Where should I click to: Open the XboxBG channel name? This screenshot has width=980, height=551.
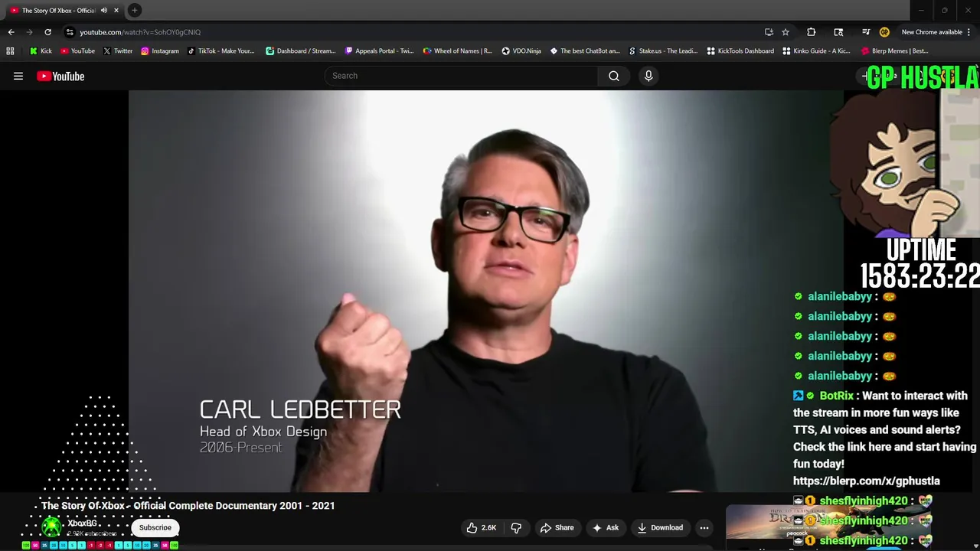(x=82, y=523)
